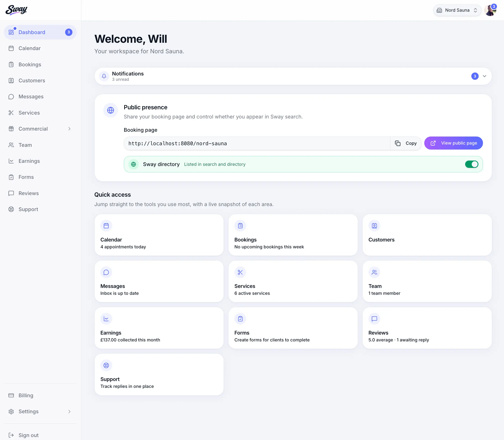The height and width of the screenshot is (440, 504).
Task: Expand the Settings submenu chevron
Action: 69,411
